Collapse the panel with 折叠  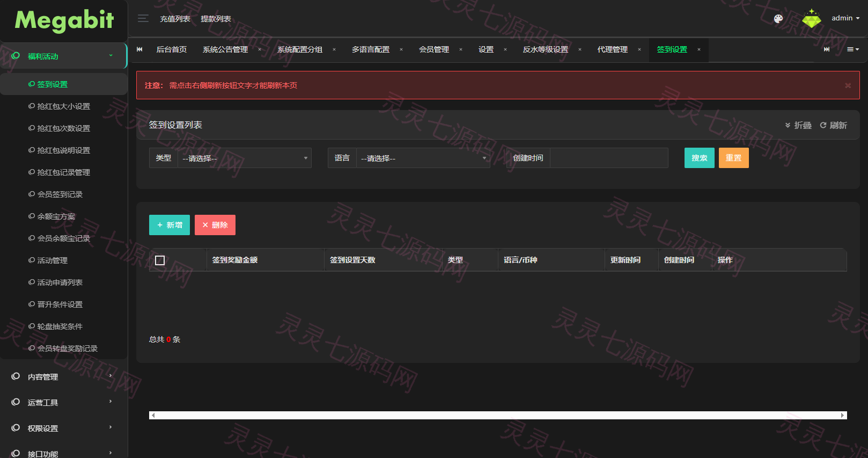(798, 125)
